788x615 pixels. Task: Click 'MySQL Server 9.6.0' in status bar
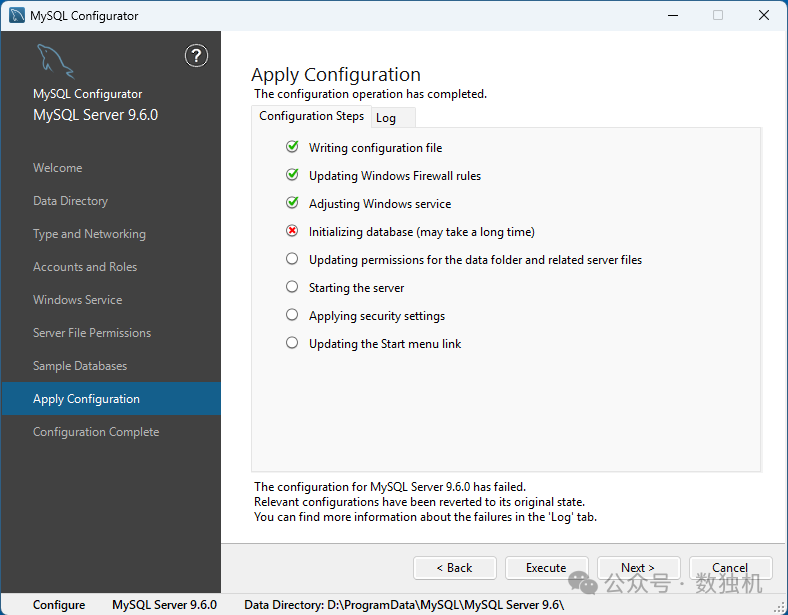(x=164, y=605)
